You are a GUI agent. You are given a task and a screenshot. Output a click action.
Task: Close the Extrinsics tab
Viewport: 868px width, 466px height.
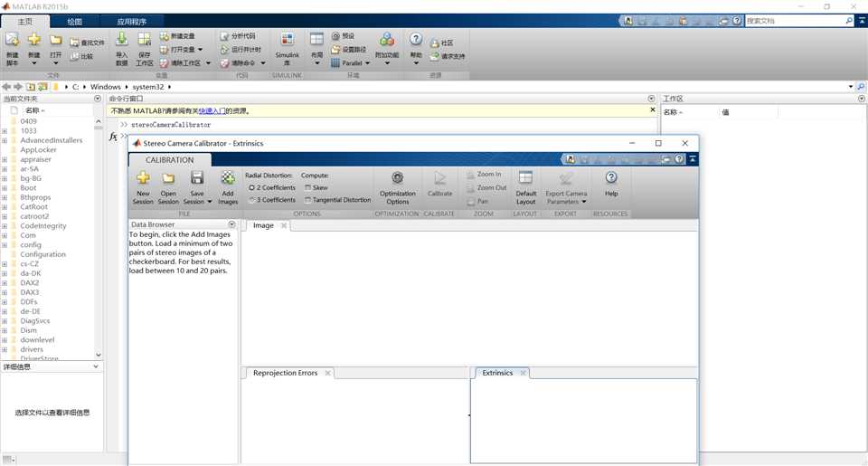click(x=524, y=373)
